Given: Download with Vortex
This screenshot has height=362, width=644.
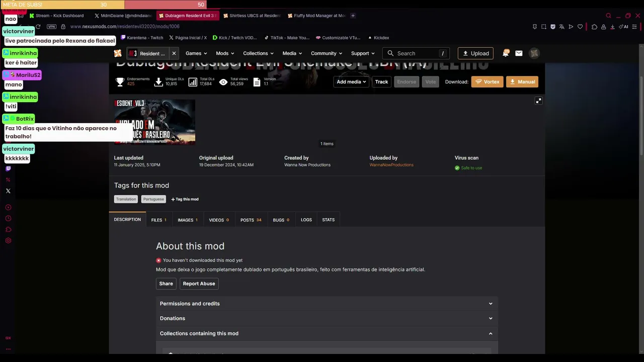Looking at the screenshot, I should [487, 82].
